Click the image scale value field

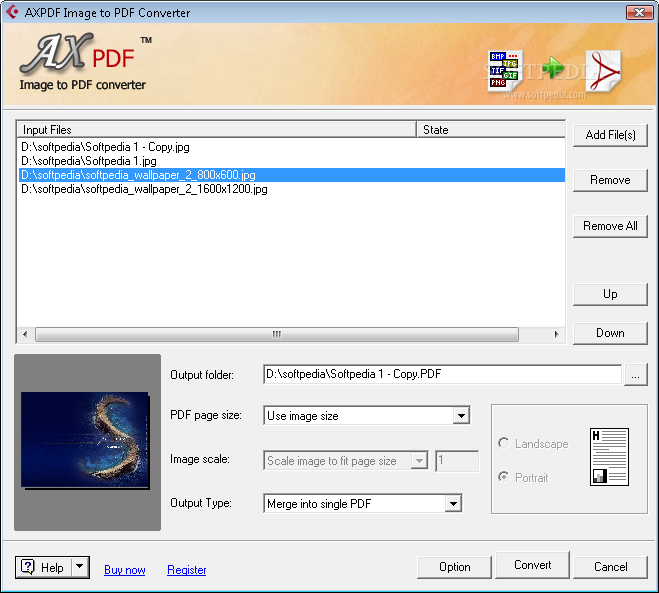coord(457,461)
